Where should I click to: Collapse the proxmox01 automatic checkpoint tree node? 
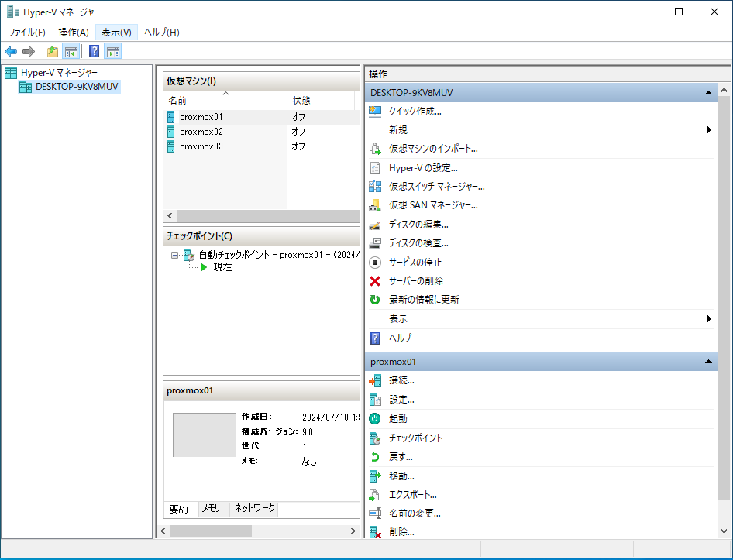(x=175, y=255)
